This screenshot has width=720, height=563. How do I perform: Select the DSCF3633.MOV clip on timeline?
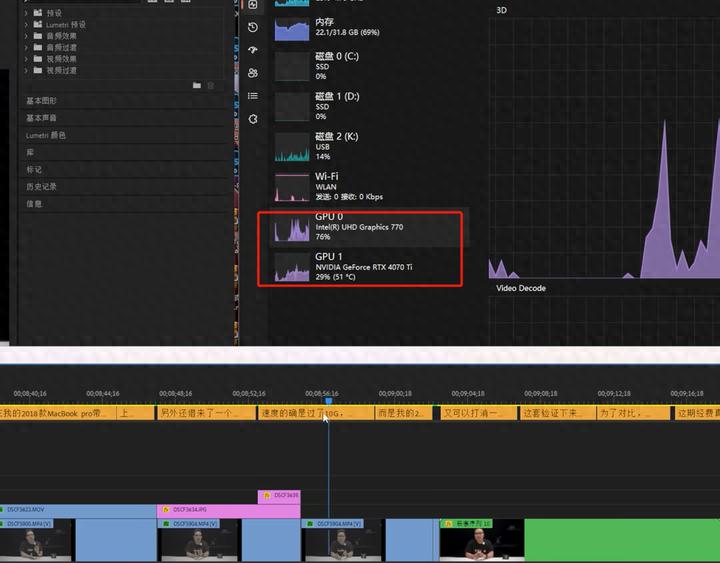(x=75, y=510)
